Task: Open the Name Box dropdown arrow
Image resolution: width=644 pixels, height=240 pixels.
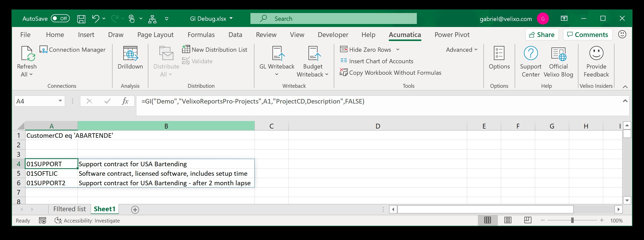Action: point(60,101)
